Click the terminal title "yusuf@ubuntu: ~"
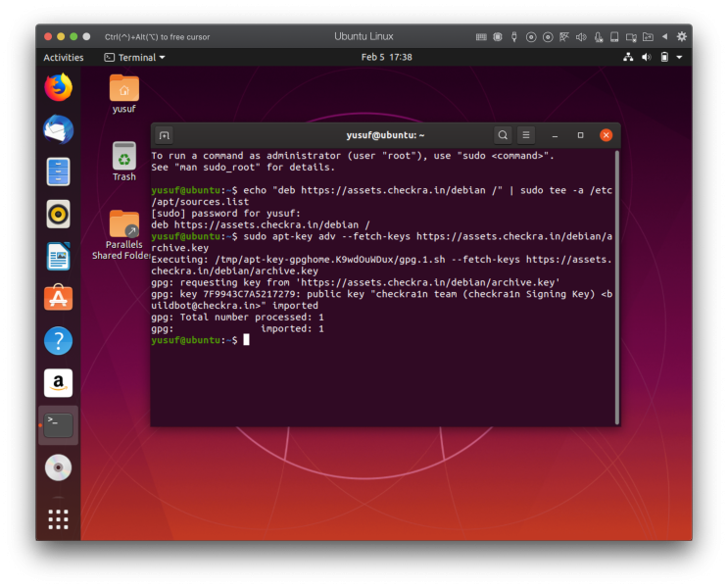728x588 pixels. [x=385, y=135]
